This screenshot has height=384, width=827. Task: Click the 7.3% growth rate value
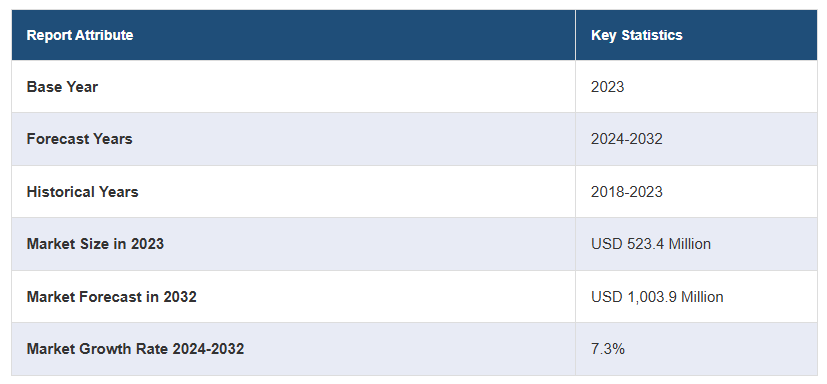[608, 349]
